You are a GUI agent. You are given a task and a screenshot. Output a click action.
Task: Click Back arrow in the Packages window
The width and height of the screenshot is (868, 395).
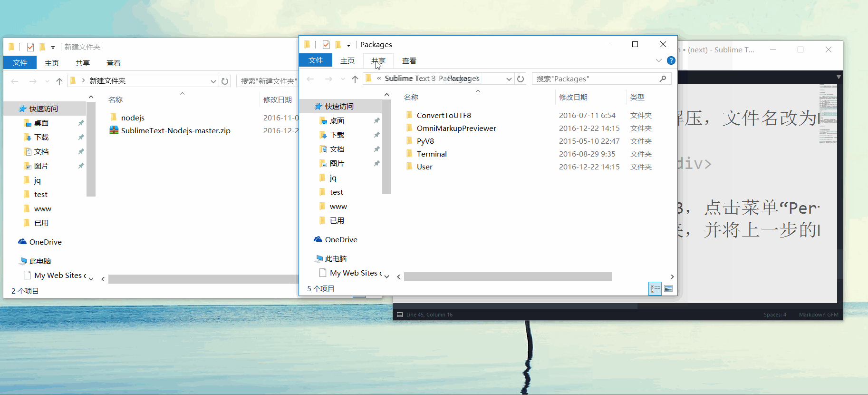click(310, 79)
